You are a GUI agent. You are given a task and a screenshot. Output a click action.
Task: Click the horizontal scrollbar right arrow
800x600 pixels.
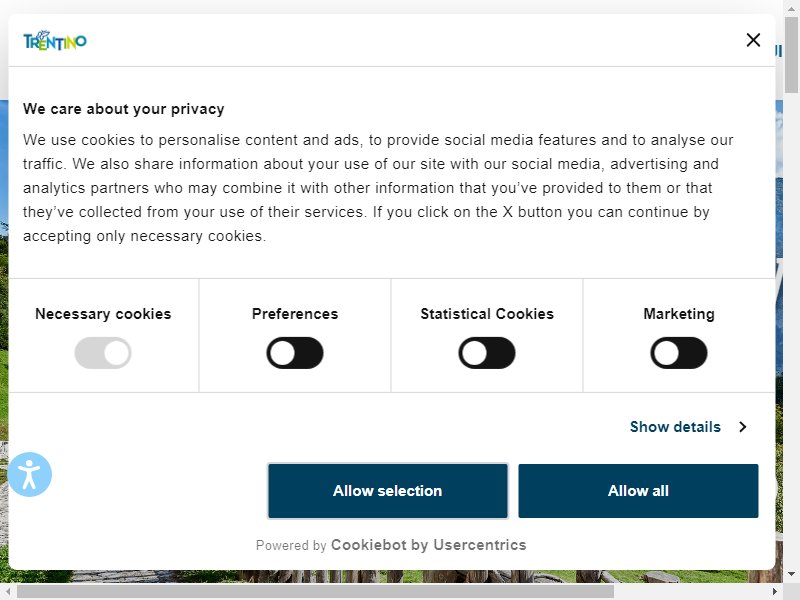pyautogui.click(x=775, y=592)
